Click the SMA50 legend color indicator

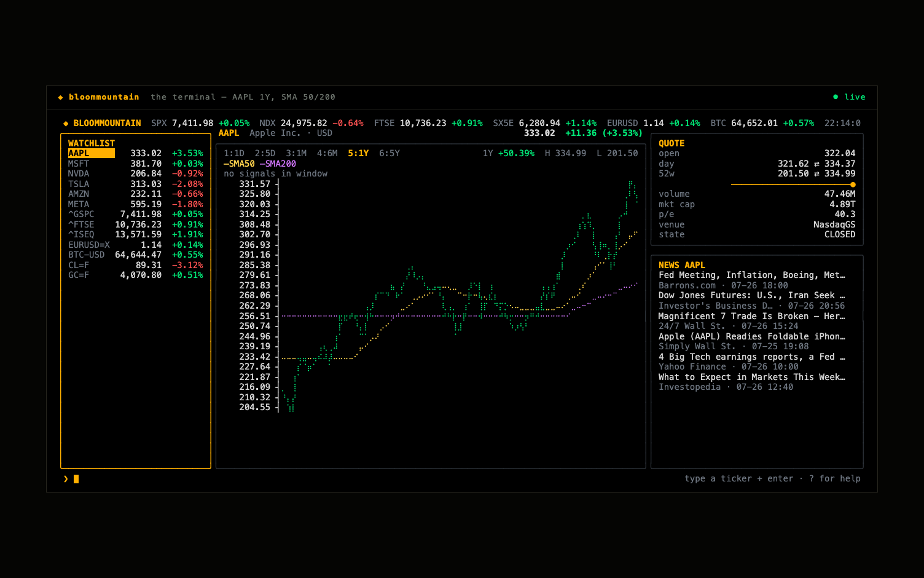tap(226, 164)
